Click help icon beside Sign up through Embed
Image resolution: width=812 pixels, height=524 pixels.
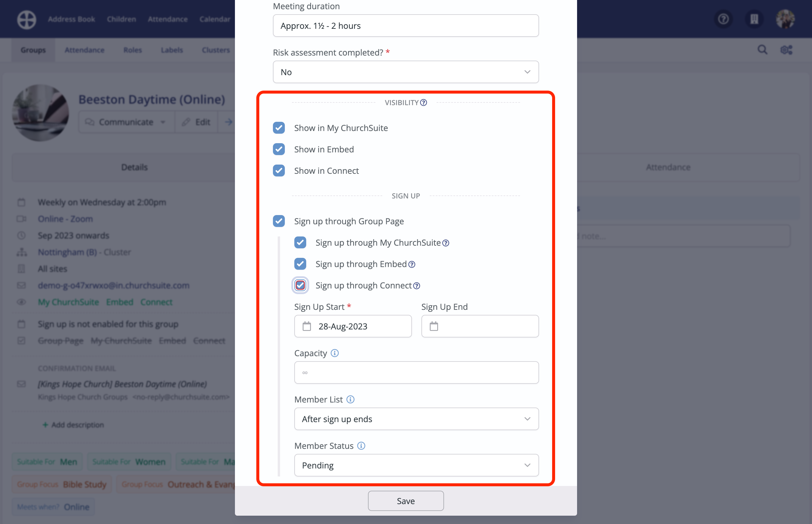tap(412, 264)
